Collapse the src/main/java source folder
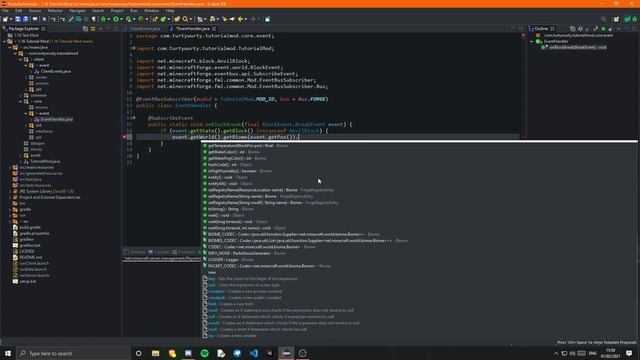Image resolution: width=640 pixels, height=360 pixels. pyautogui.click(x=10, y=47)
